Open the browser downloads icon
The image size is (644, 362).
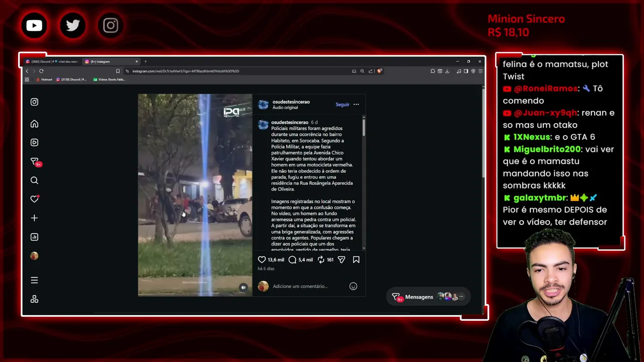(447, 71)
